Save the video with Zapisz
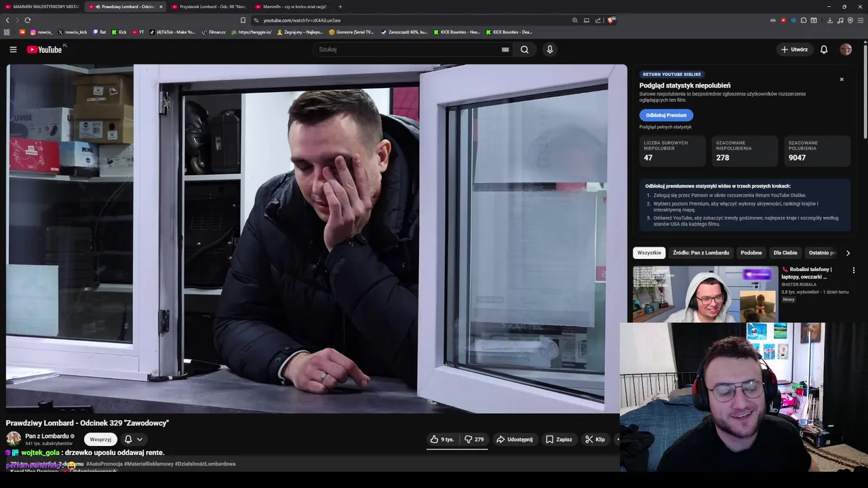The height and width of the screenshot is (488, 868). click(559, 439)
